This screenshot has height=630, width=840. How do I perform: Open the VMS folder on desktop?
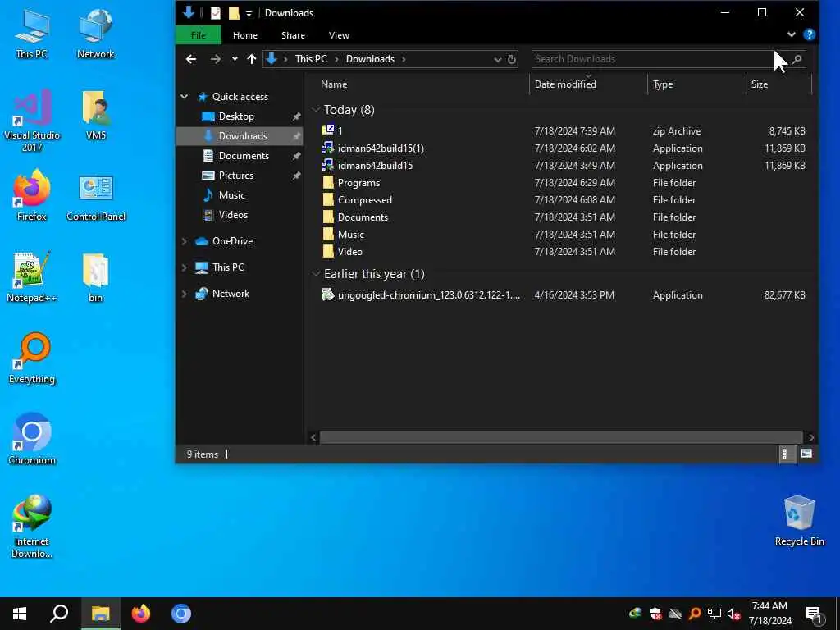[95, 115]
